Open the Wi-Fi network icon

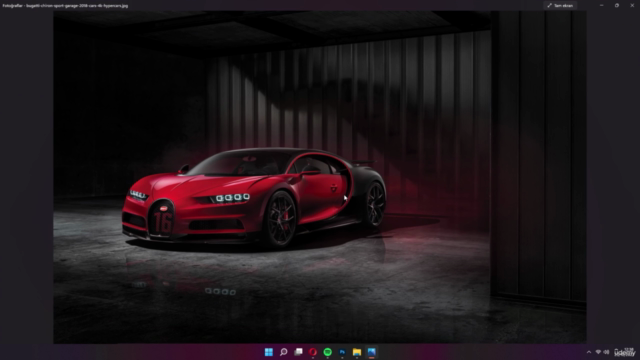click(x=598, y=352)
